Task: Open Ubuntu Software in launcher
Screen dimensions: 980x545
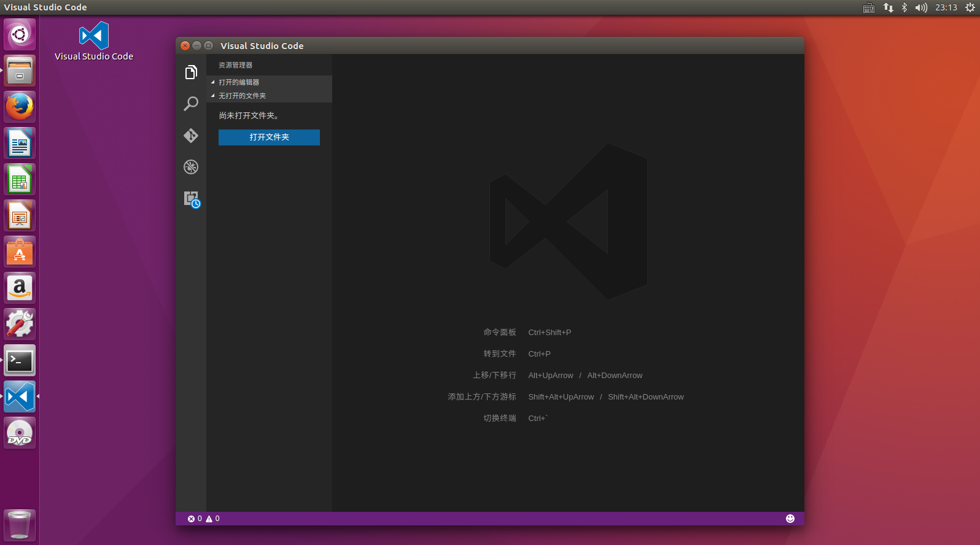Action: coord(20,252)
